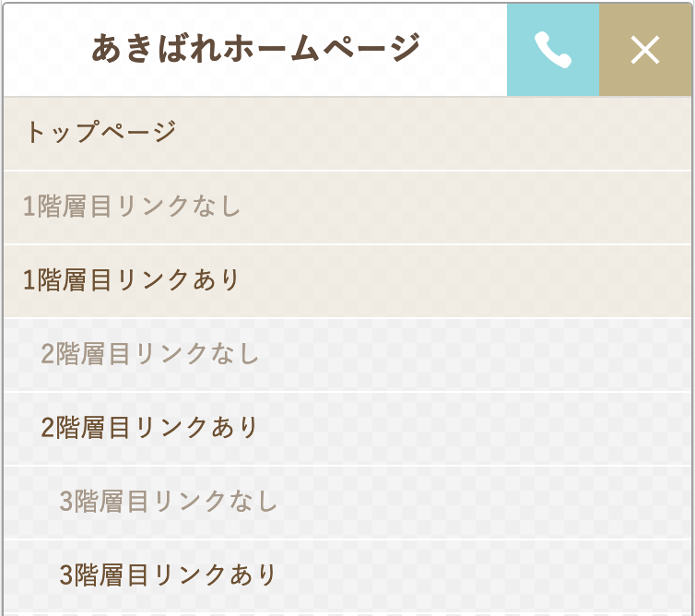The image size is (695, 616).
Task: Navigate to the top page link
Action: [347, 133]
